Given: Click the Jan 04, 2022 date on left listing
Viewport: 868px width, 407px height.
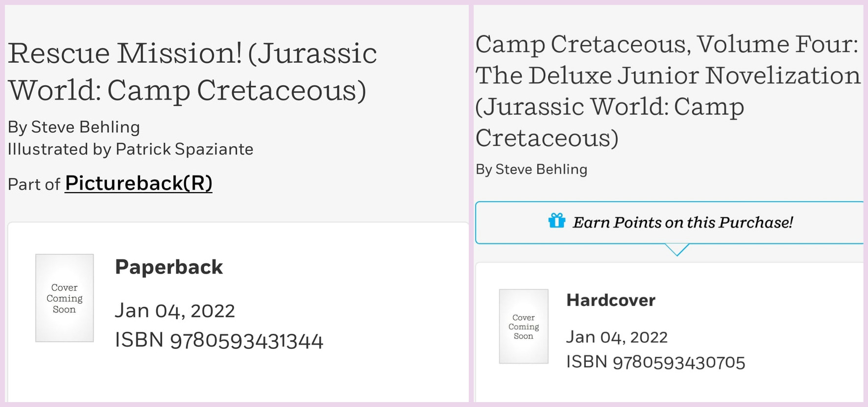Looking at the screenshot, I should coord(174,310).
